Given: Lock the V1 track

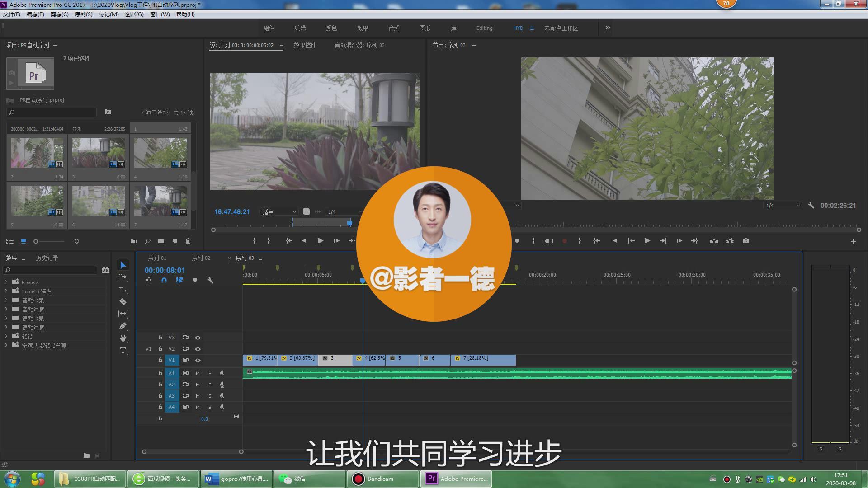Looking at the screenshot, I should tap(160, 360).
